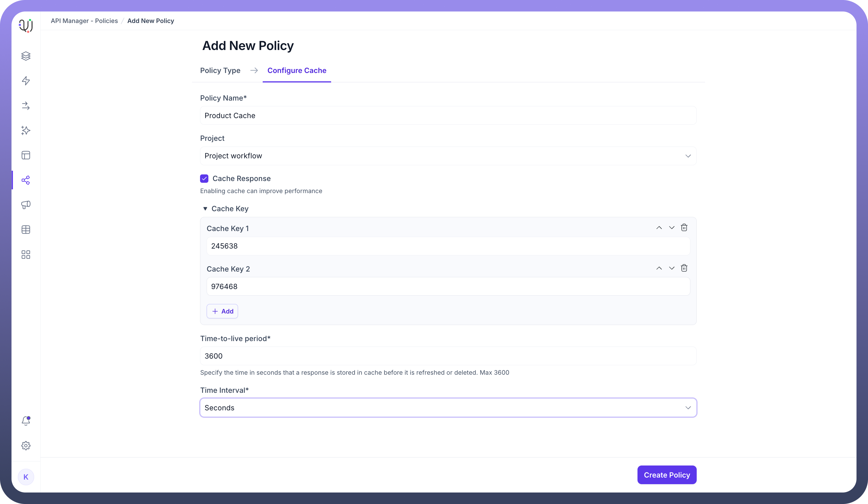Click the table grid sidebar icon
Viewport: 868px width, 504px height.
pyautogui.click(x=26, y=230)
